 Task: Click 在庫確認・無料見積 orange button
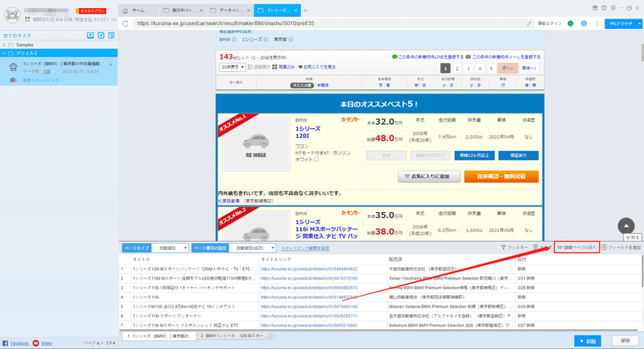point(501,177)
